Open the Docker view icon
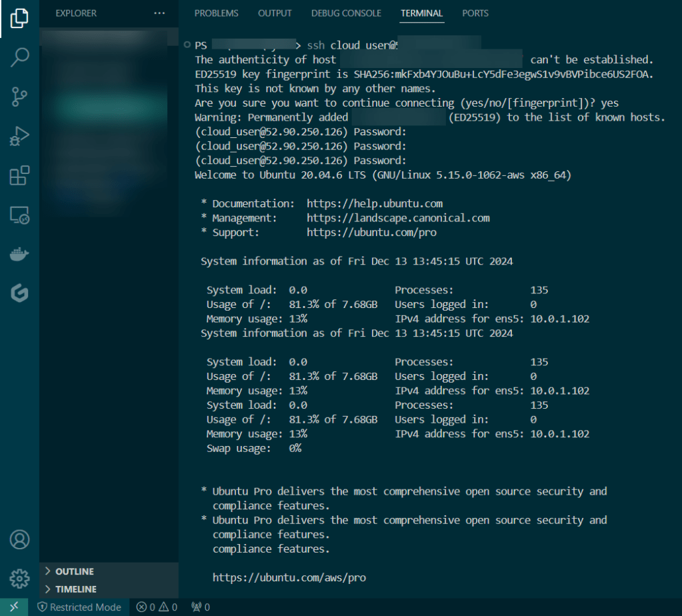Image resolution: width=682 pixels, height=616 pixels. point(19,255)
